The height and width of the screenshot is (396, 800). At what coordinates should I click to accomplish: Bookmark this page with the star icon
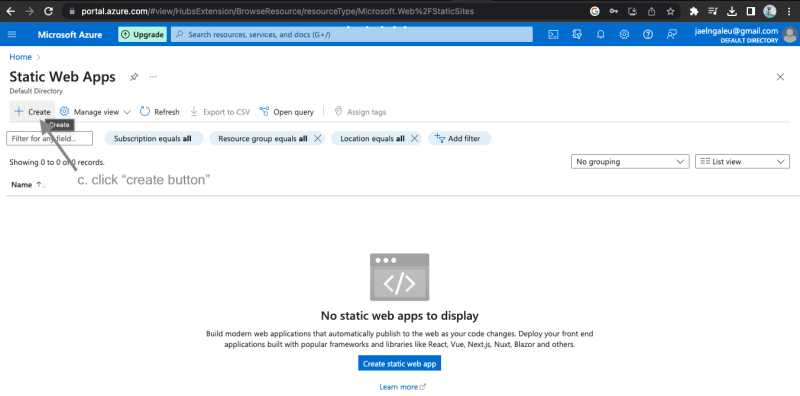[x=670, y=11]
